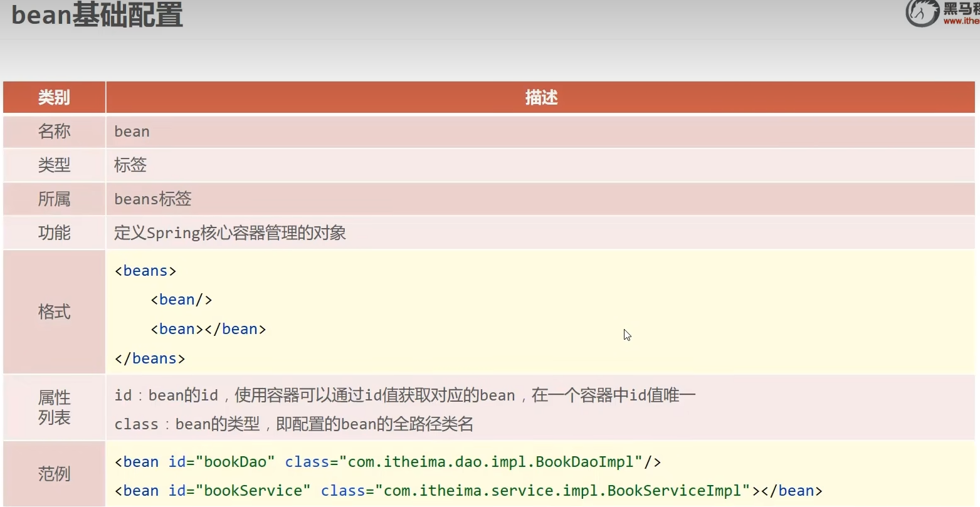980x507 pixels.
Task: Click the "标签" value in the 类型 row
Action: tap(130, 165)
